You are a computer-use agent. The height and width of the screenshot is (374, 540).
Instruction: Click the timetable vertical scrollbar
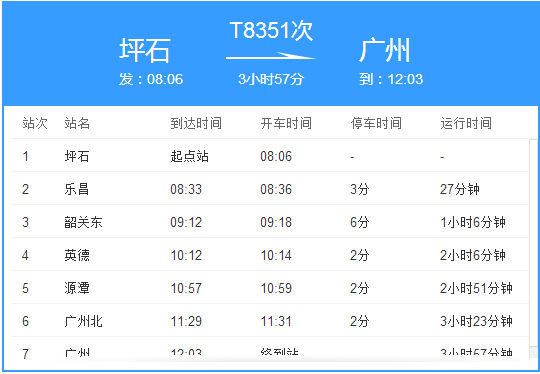pyautogui.click(x=533, y=249)
